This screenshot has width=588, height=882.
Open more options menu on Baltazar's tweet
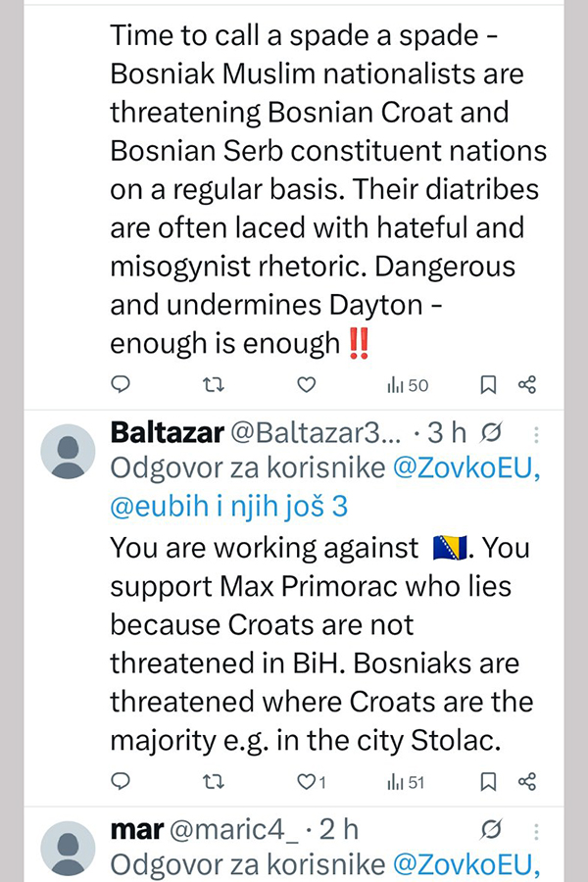pos(537,434)
